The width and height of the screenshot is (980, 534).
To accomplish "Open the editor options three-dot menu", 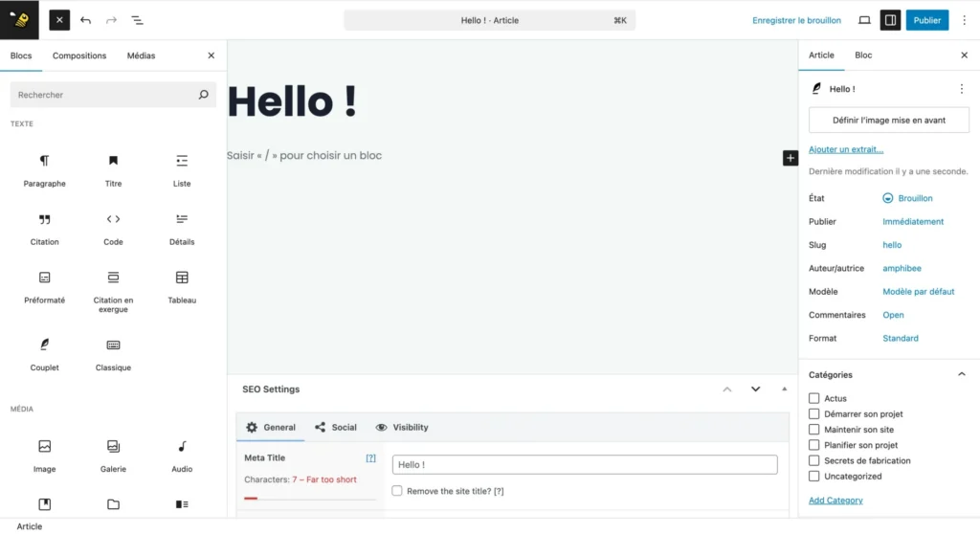I will [x=965, y=20].
